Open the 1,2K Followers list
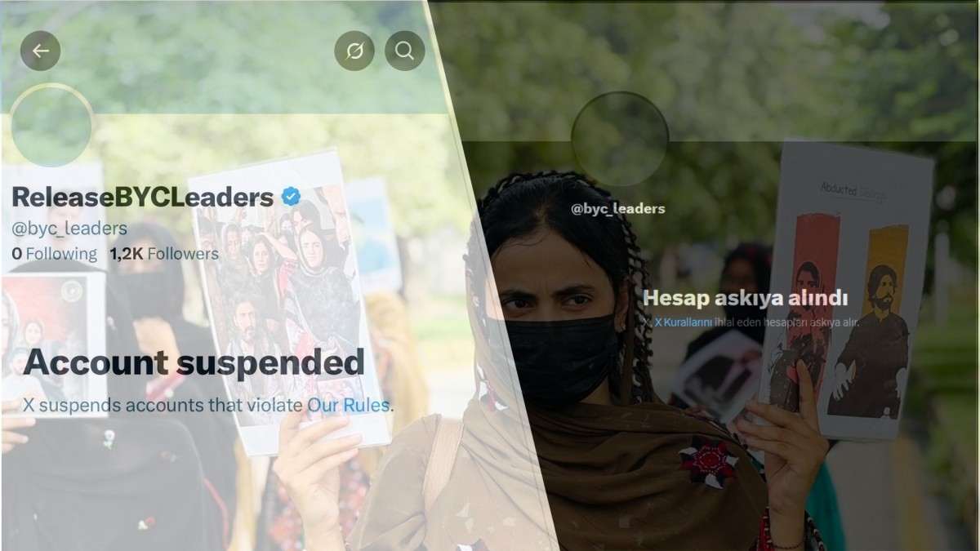The height and width of the screenshot is (551, 980). 163,254
